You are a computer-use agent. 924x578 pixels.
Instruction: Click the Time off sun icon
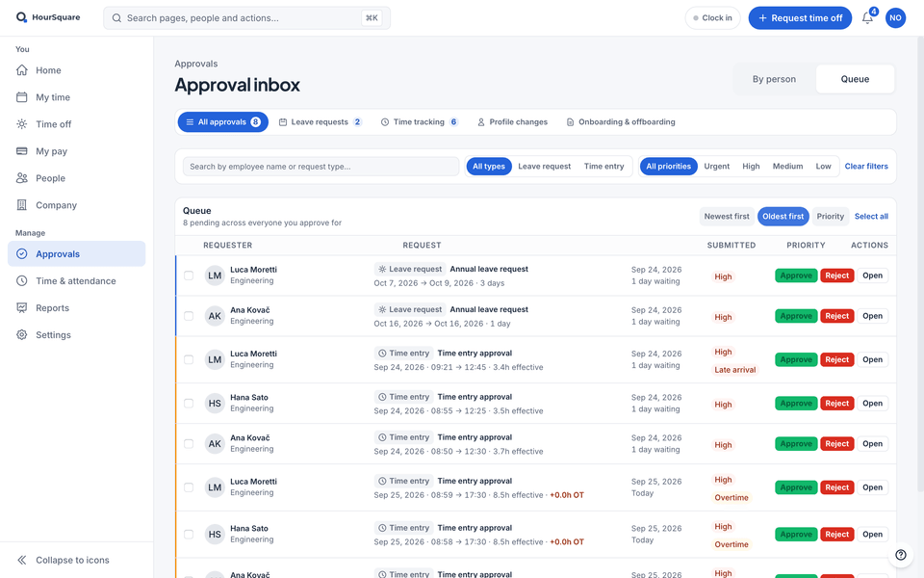pos(22,124)
